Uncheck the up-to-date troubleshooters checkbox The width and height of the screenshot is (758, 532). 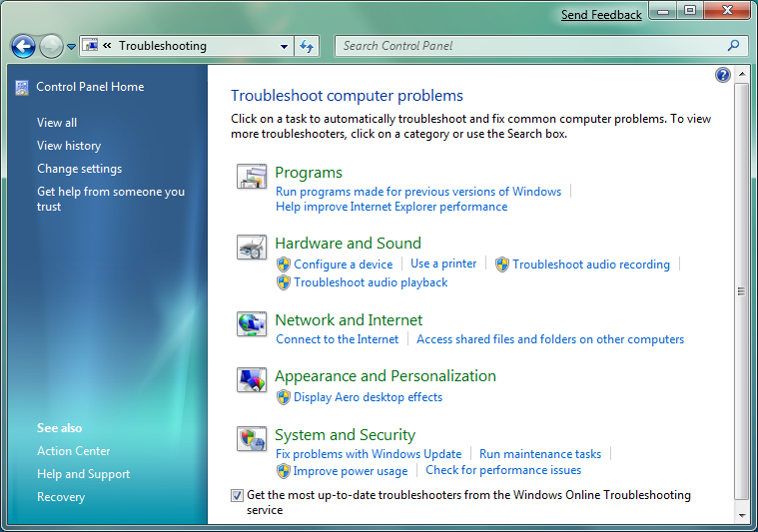coord(237,495)
